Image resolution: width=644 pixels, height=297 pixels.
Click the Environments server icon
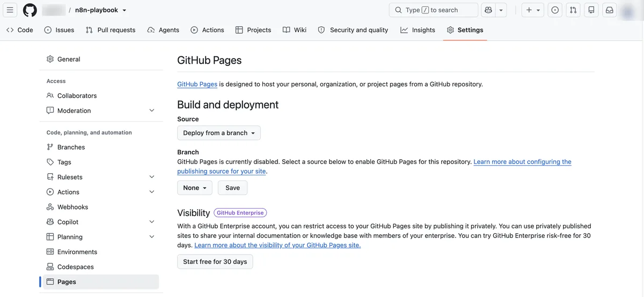click(50, 252)
